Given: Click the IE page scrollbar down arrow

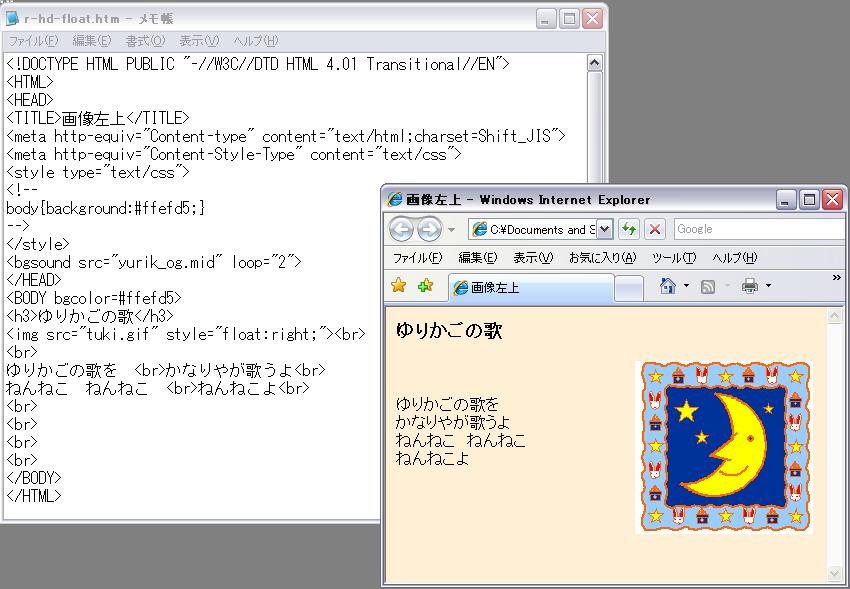Looking at the screenshot, I should click(x=834, y=574).
